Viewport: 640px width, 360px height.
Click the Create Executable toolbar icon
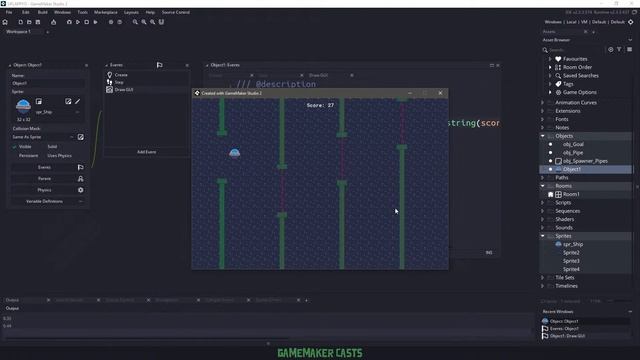(53, 22)
